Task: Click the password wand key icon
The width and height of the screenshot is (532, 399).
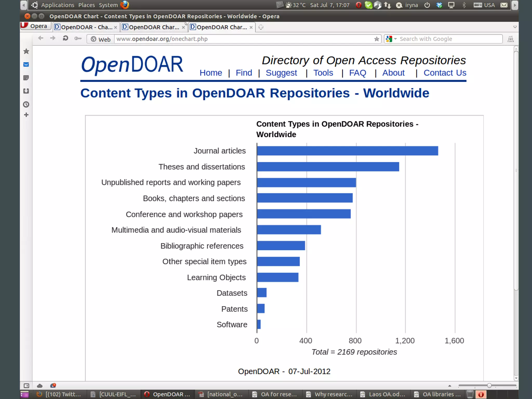Action: click(x=78, y=39)
